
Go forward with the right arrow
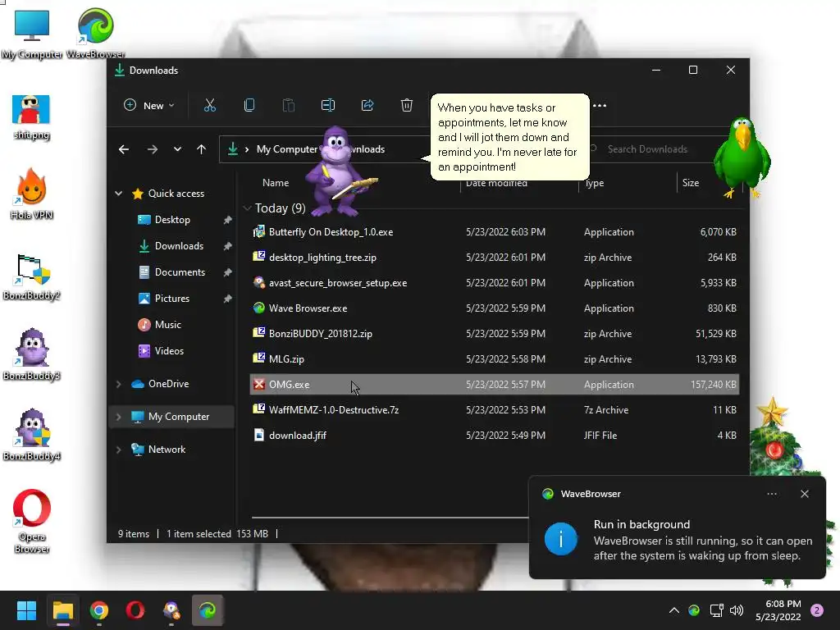pos(152,149)
